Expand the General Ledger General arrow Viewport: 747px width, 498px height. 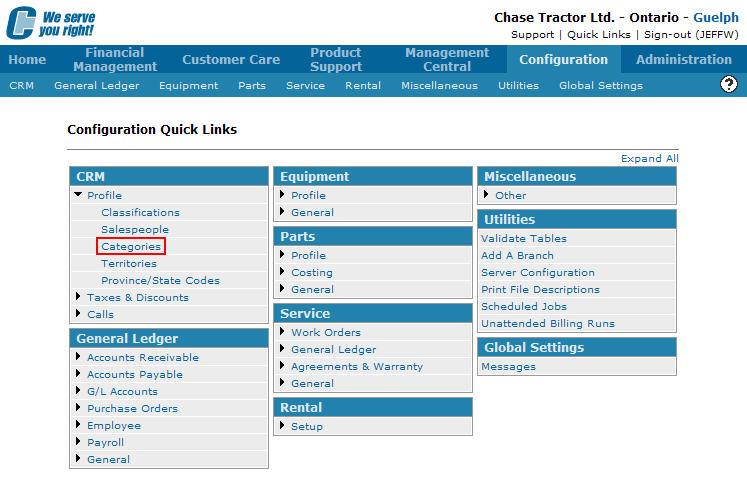tap(78, 459)
